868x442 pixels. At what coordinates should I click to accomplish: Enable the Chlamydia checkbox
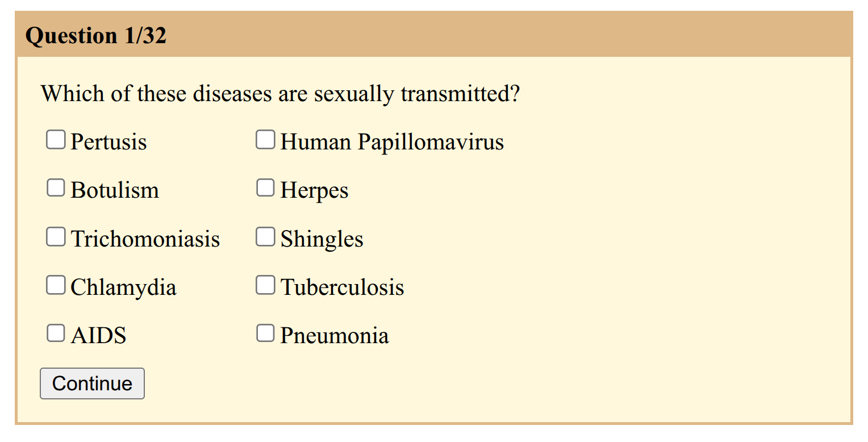pyautogui.click(x=56, y=285)
